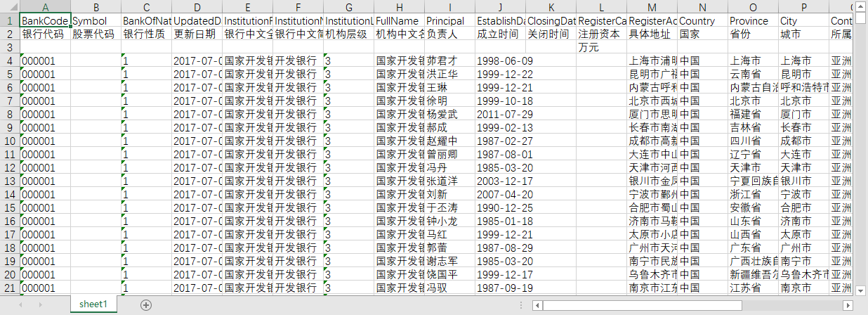868x315 pixels.
Task: Click the cell with name 杨爱武
Action: coord(450,114)
